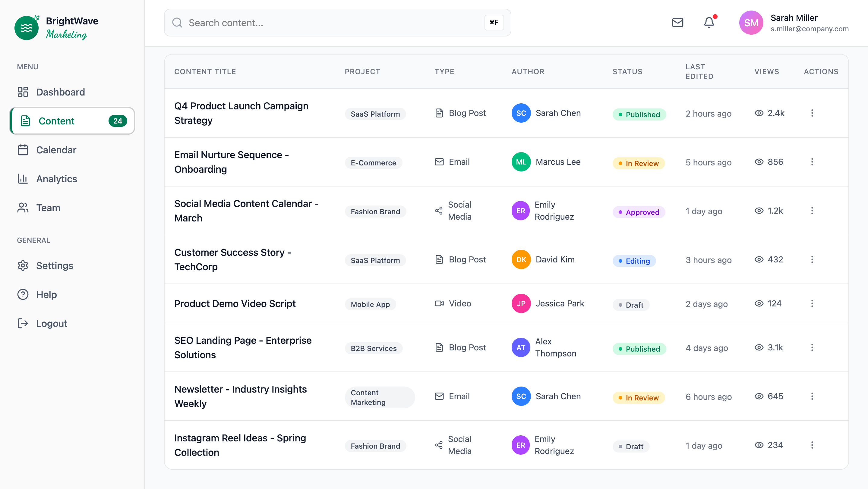Go to the Analytics menu item
The image size is (868, 489).
click(x=57, y=179)
